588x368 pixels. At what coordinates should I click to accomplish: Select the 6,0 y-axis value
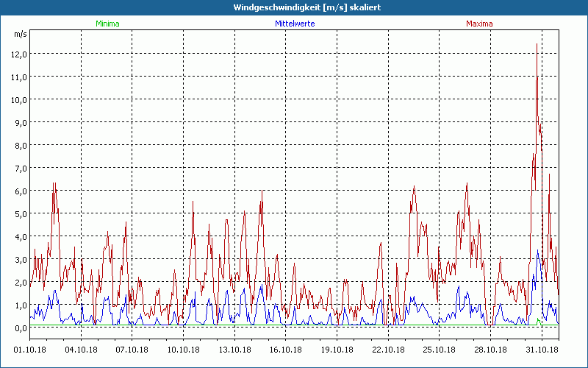19,191
